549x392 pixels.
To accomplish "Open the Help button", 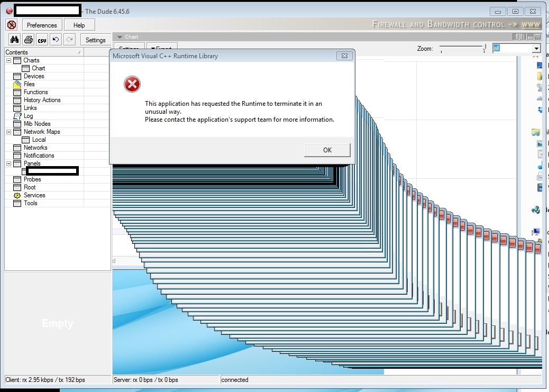I will coord(79,25).
